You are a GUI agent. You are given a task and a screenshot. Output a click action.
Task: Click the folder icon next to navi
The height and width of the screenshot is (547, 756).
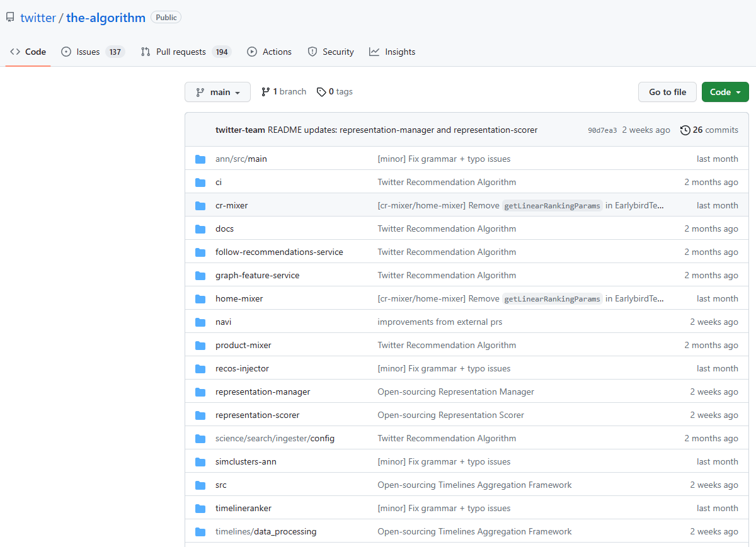click(200, 322)
